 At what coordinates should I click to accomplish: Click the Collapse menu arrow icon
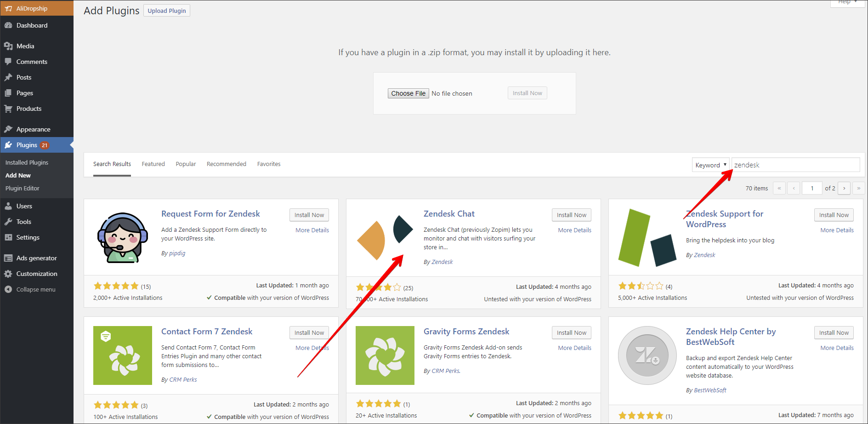[x=8, y=289]
